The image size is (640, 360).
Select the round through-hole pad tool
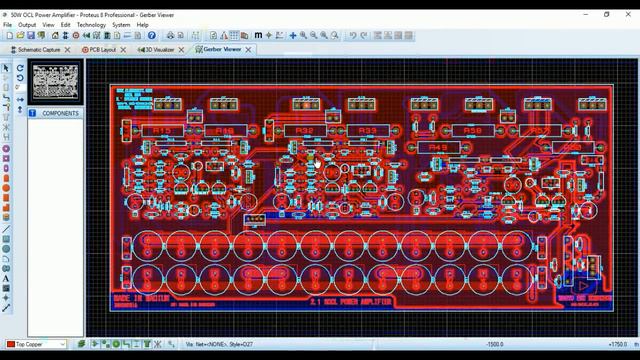tap(6, 149)
